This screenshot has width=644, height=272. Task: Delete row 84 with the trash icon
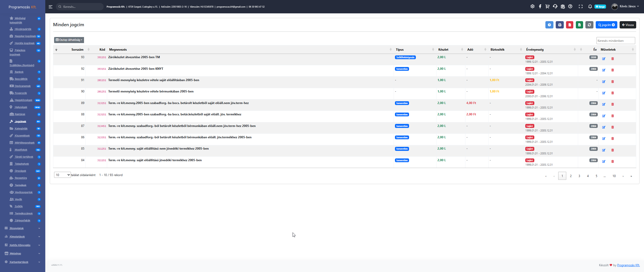tap(613, 161)
